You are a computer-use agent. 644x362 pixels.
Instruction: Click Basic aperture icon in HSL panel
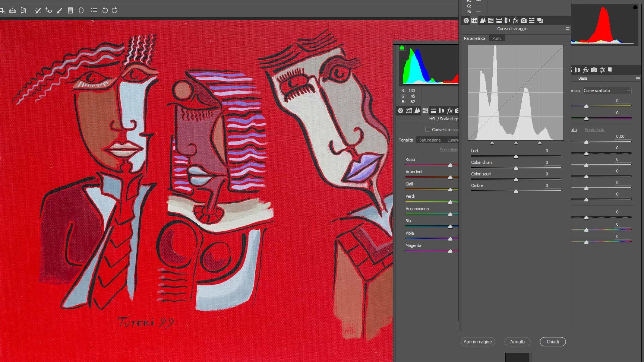click(401, 111)
